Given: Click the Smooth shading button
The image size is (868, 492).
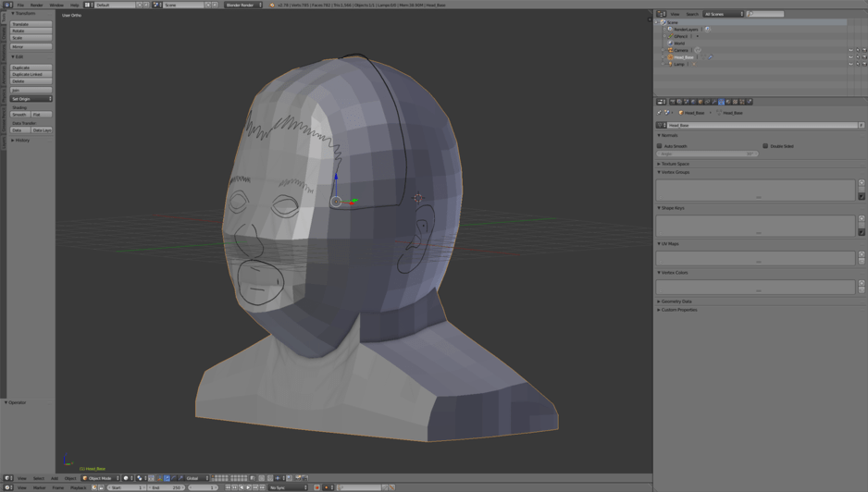Looking at the screenshot, I should click(19, 115).
